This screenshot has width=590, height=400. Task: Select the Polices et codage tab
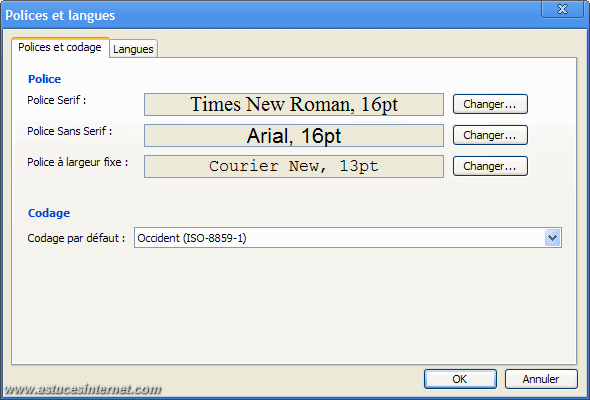coord(60,47)
